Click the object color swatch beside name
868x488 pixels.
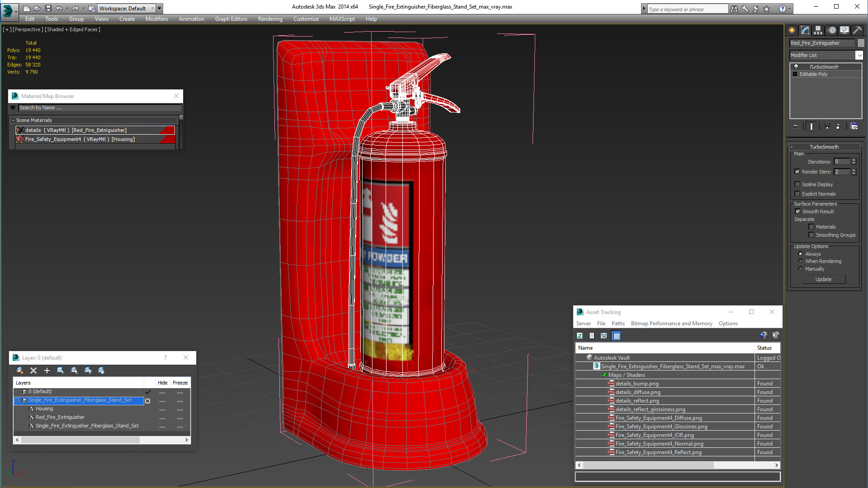coord(861,43)
